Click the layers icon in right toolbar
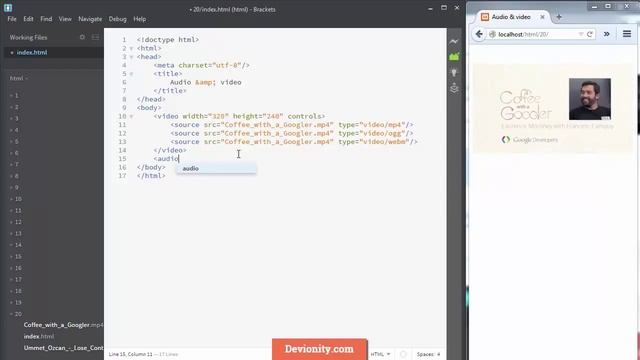 point(454,88)
